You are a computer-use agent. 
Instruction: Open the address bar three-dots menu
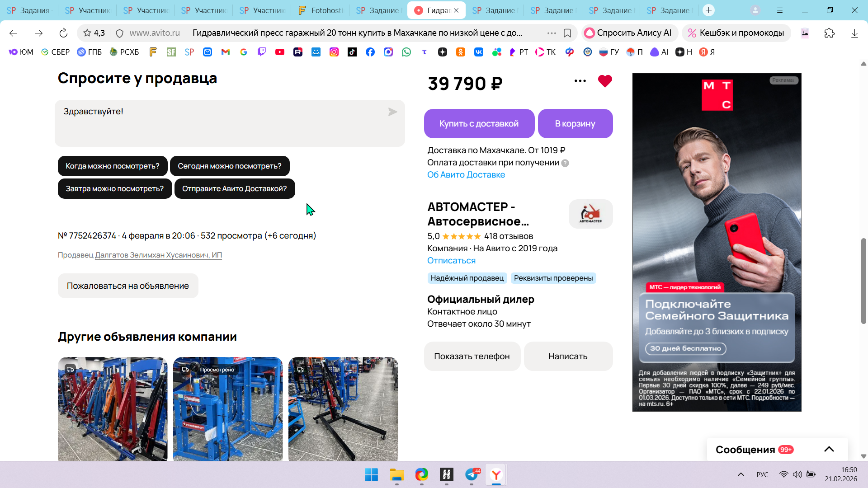(x=552, y=33)
